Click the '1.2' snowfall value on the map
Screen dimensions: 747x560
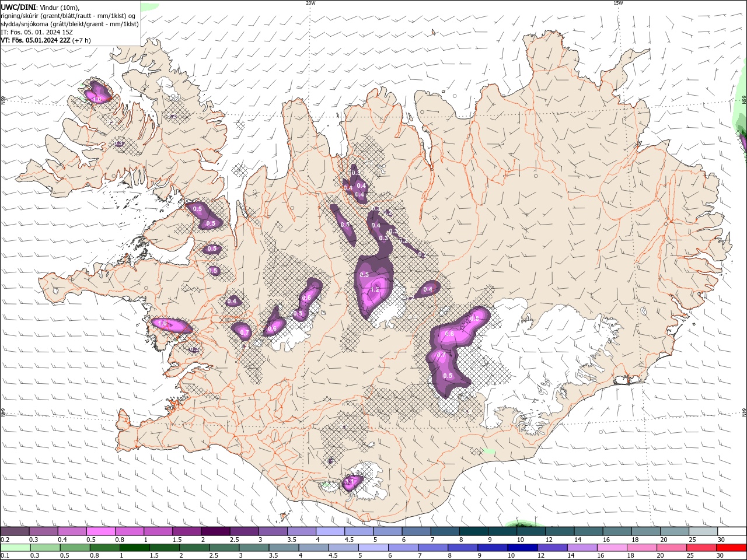375,289
